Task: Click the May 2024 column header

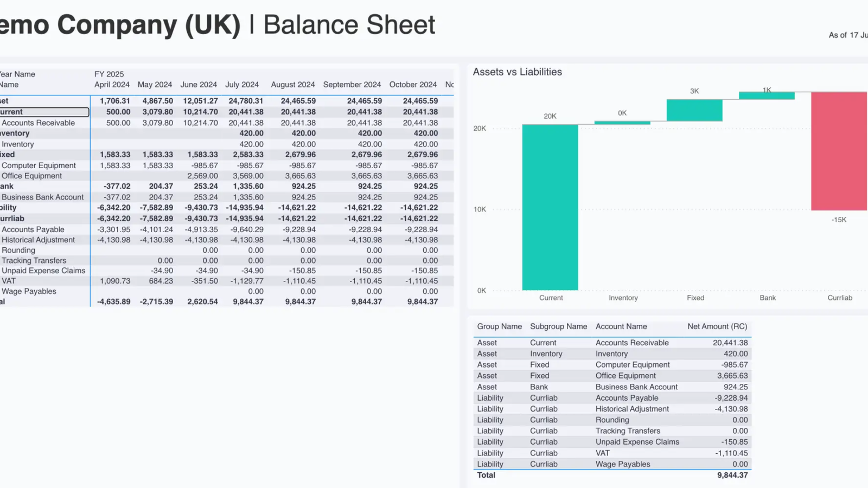Action: pyautogui.click(x=155, y=85)
